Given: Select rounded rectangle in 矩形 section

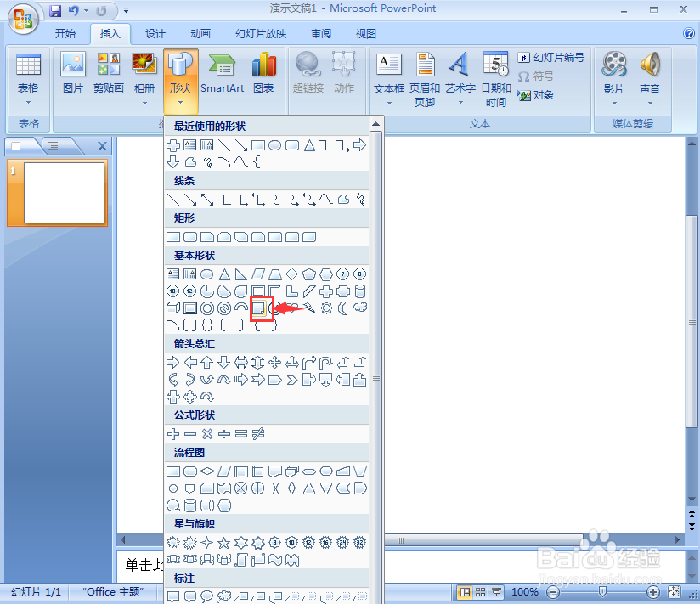Looking at the screenshot, I should (190, 237).
